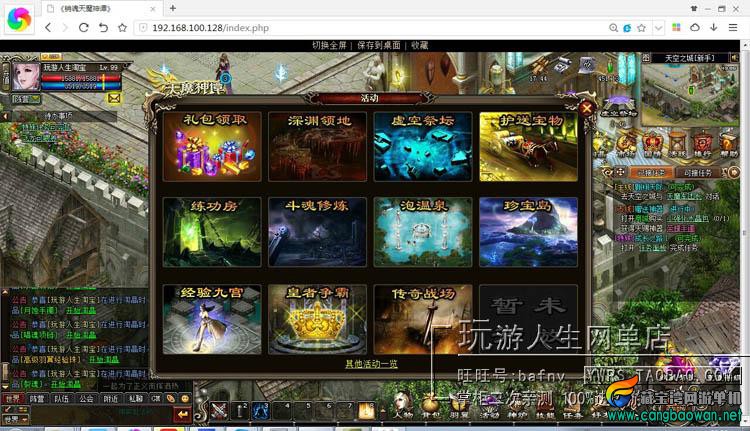Click 切换全屏 in the top bar
Viewport: 750px width, 431px height.
coord(329,45)
